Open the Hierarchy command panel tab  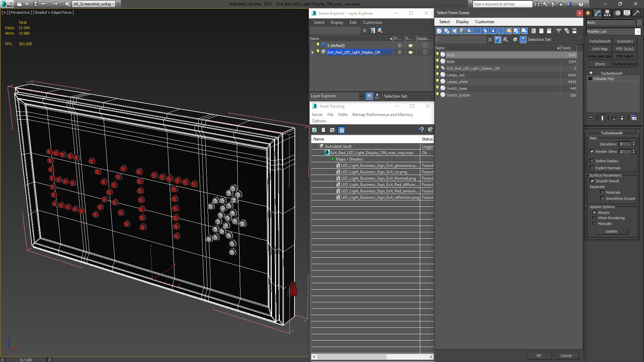[x=607, y=13]
